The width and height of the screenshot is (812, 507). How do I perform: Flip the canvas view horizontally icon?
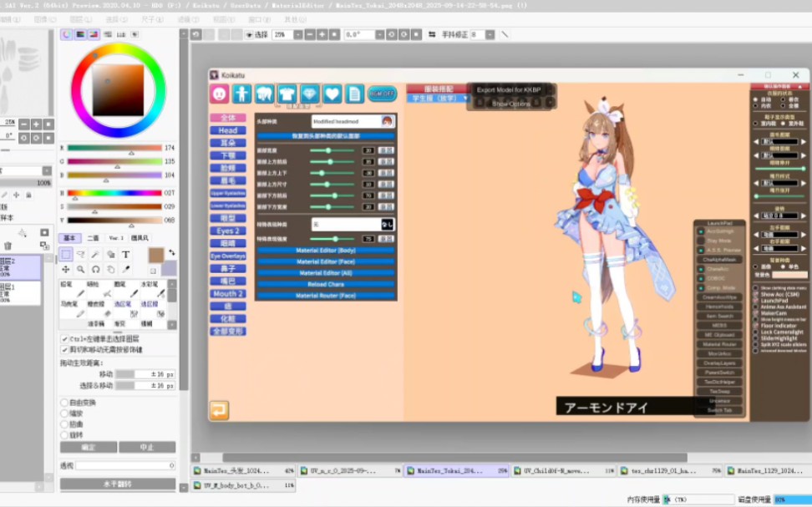(x=432, y=35)
